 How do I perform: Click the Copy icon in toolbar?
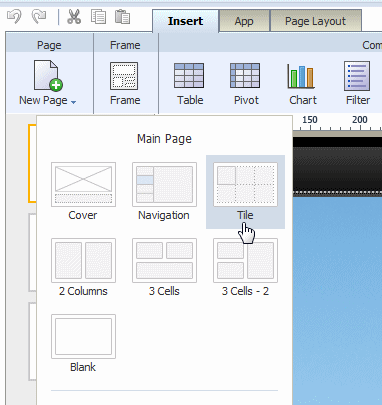click(x=98, y=17)
